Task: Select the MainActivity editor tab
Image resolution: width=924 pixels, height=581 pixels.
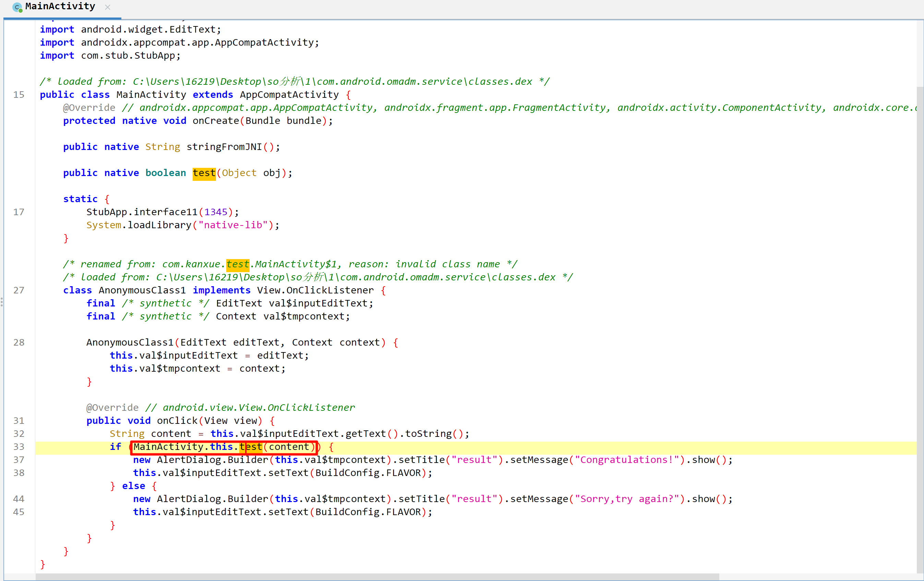Action: pos(60,7)
